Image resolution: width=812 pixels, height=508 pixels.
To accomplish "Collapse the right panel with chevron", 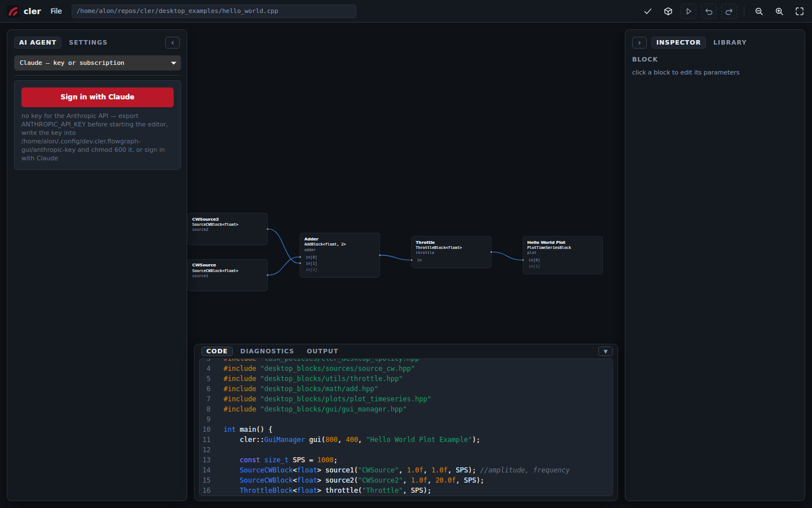I will pyautogui.click(x=639, y=42).
